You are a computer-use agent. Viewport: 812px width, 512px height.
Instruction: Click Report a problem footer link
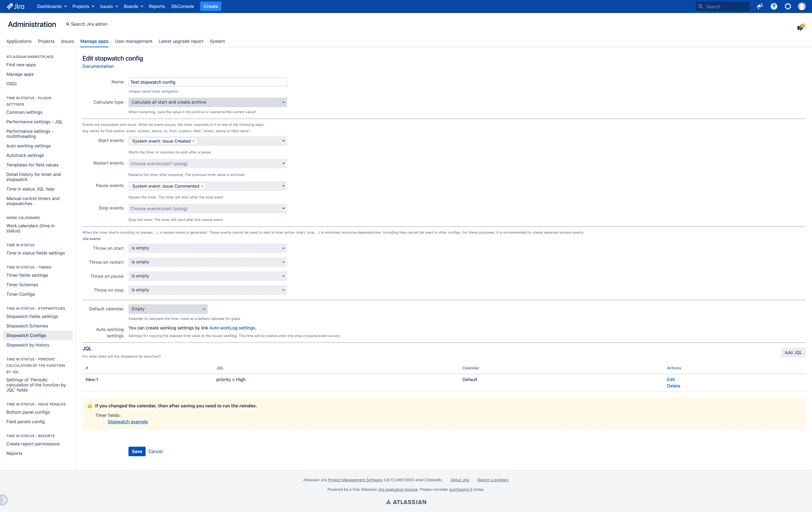[493, 480]
